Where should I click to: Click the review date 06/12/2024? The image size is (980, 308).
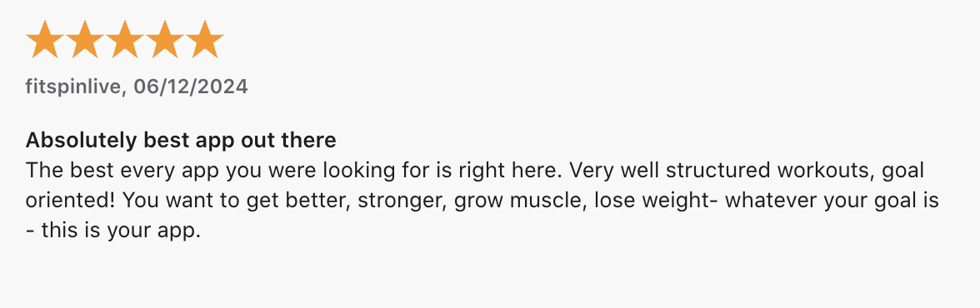pos(191,87)
